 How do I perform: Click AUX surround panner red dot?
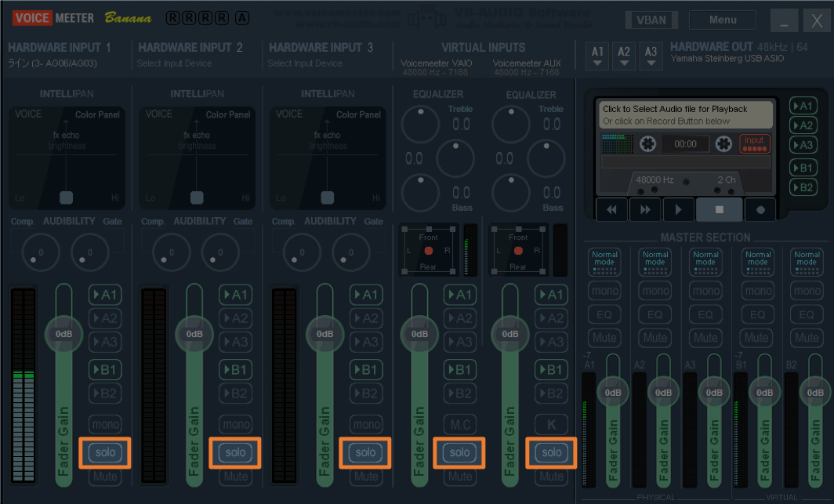[x=518, y=250]
